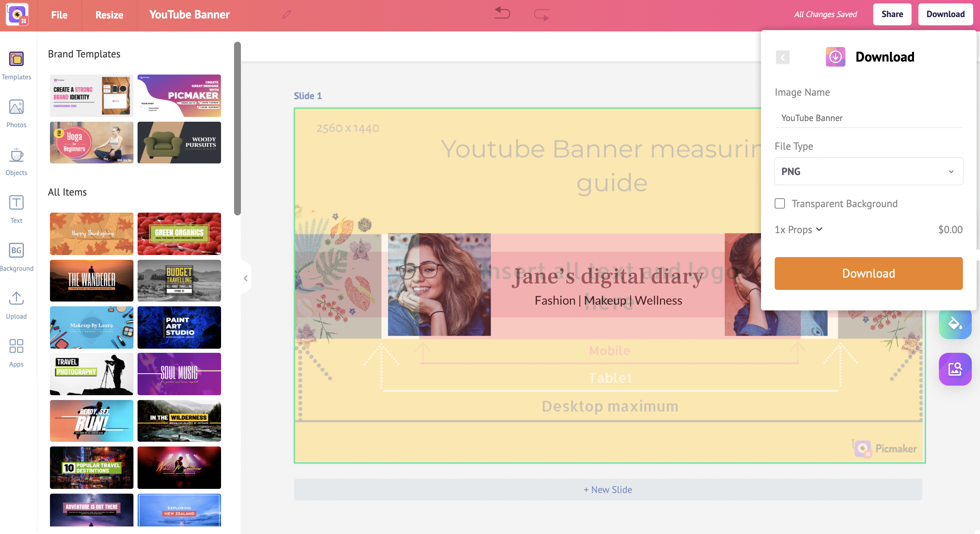Click the Slide 1 label
Viewport: 980px width, 534px height.
pyautogui.click(x=308, y=96)
